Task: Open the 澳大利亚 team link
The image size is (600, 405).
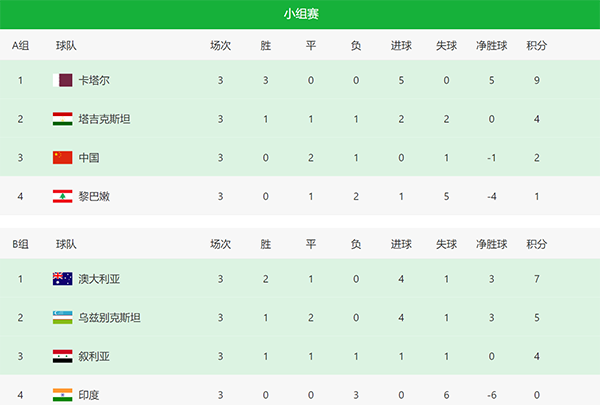Action: click(x=99, y=279)
